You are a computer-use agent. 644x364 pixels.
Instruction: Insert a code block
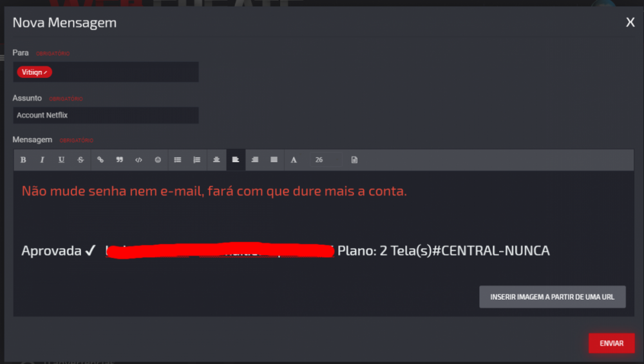pyautogui.click(x=139, y=160)
